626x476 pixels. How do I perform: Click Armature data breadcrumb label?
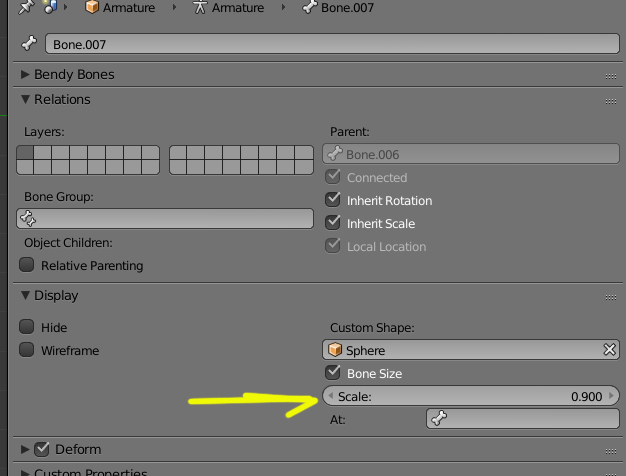238,7
